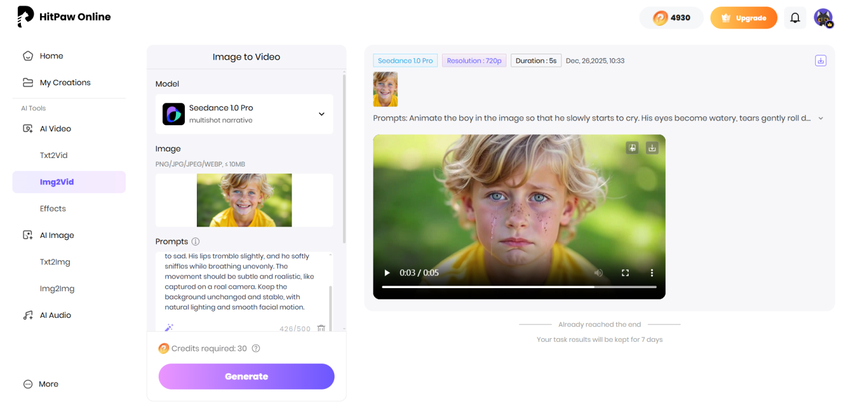Image resolution: width=853 pixels, height=408 pixels.
Task: Click the Generate button
Action: click(x=246, y=376)
